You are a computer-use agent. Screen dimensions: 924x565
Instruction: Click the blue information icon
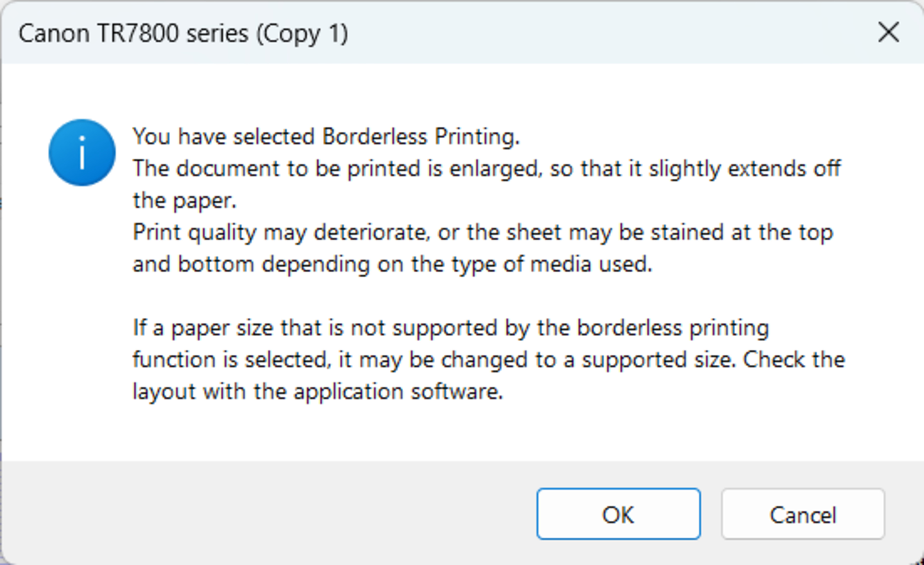tap(82, 152)
